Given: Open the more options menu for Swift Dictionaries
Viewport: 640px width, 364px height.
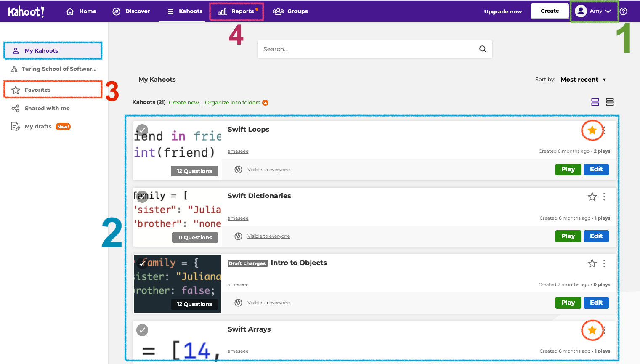Looking at the screenshot, I should click(604, 197).
